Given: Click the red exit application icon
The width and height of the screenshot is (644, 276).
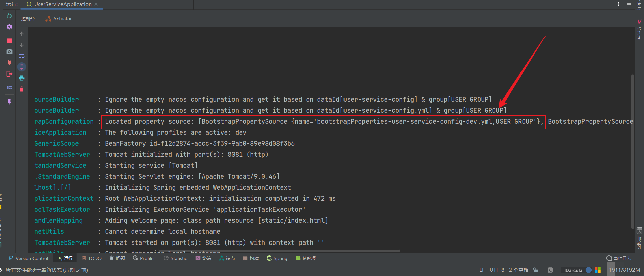Looking at the screenshot, I should [9, 74].
